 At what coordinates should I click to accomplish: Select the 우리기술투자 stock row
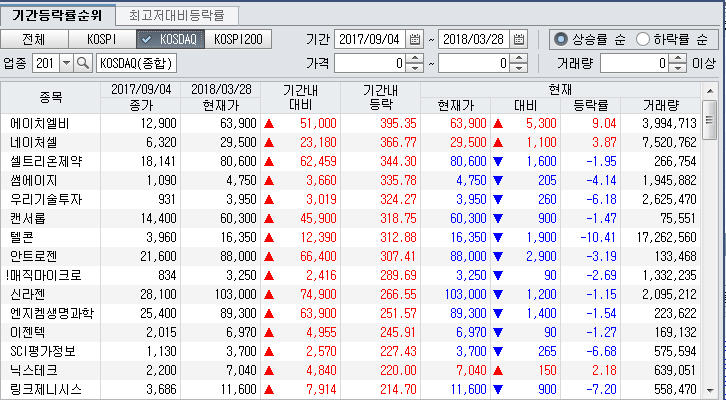tap(351, 200)
